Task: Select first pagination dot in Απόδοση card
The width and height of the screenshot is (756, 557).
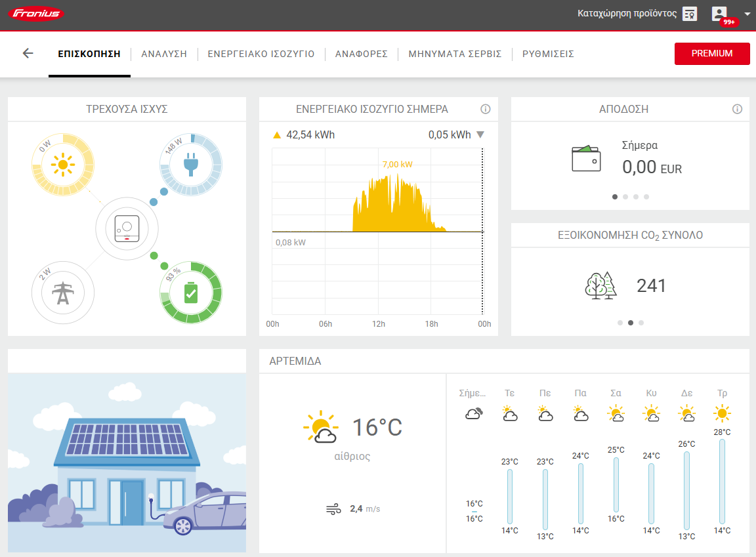Action: tap(615, 196)
